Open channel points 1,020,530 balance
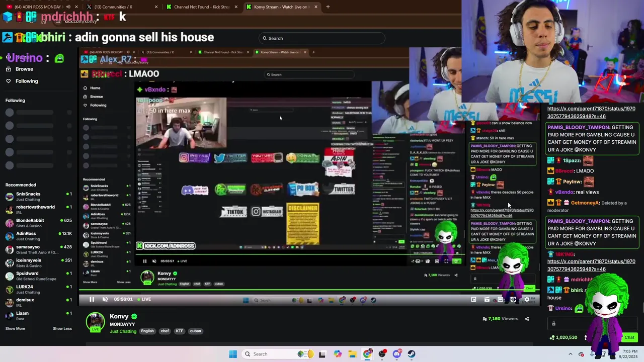 564,337
